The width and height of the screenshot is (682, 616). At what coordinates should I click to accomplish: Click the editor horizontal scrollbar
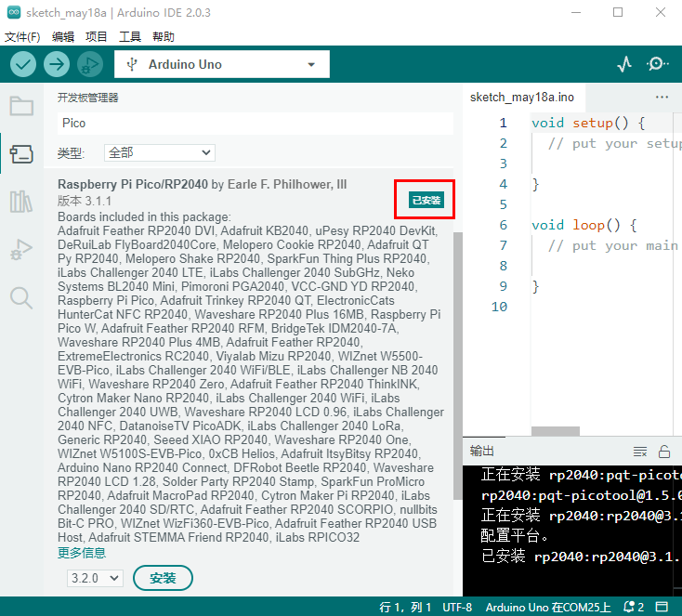coord(556,431)
